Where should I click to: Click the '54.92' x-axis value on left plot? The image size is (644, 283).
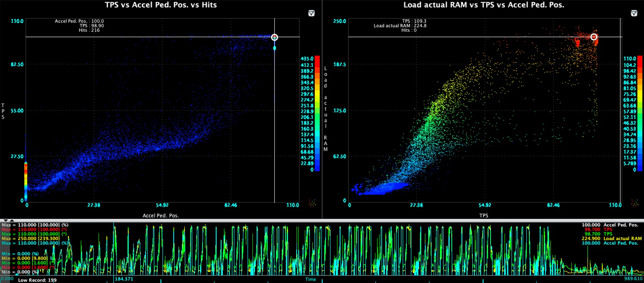point(162,205)
